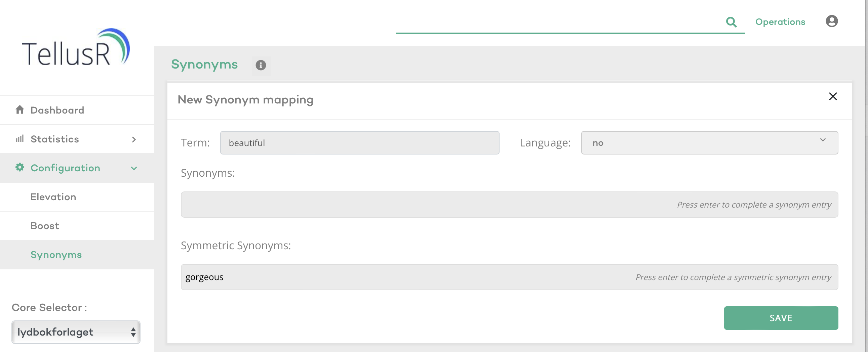Screen dimensions: 868x352
Task: Switch to the Elevation page
Action: [x=53, y=197]
